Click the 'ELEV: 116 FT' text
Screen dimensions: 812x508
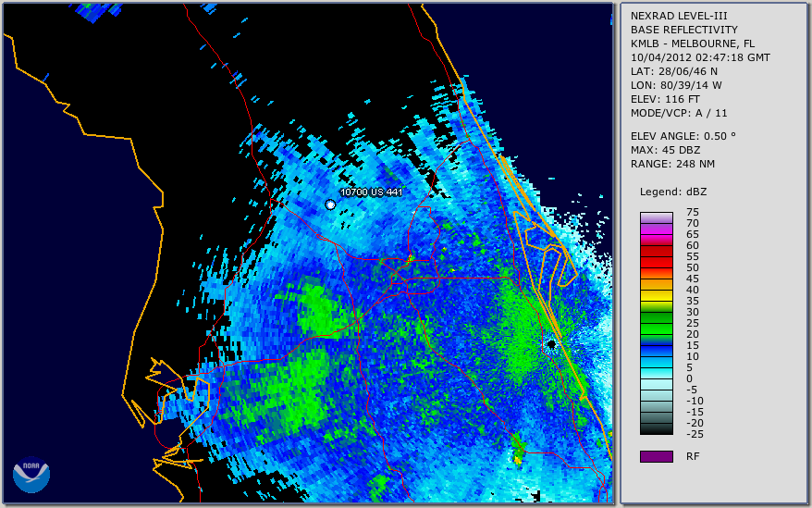click(665, 99)
